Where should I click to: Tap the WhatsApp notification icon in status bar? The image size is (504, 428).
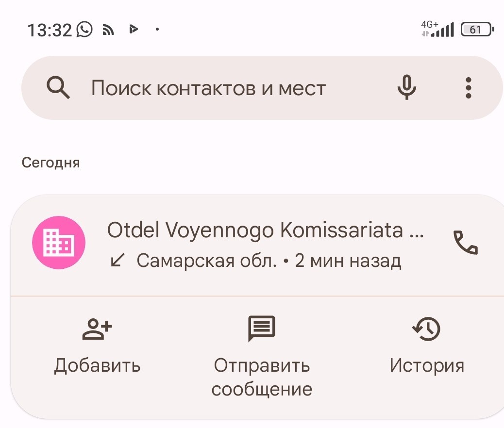coord(84,29)
